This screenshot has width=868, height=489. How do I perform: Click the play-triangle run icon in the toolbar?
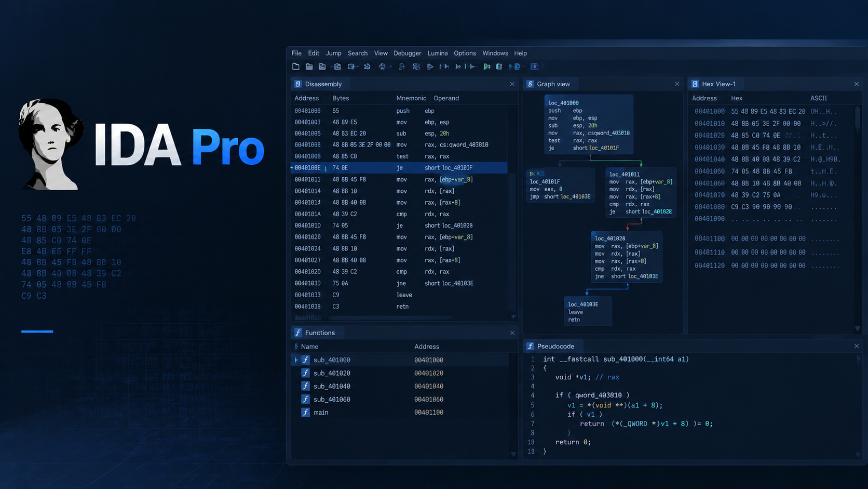coord(430,67)
